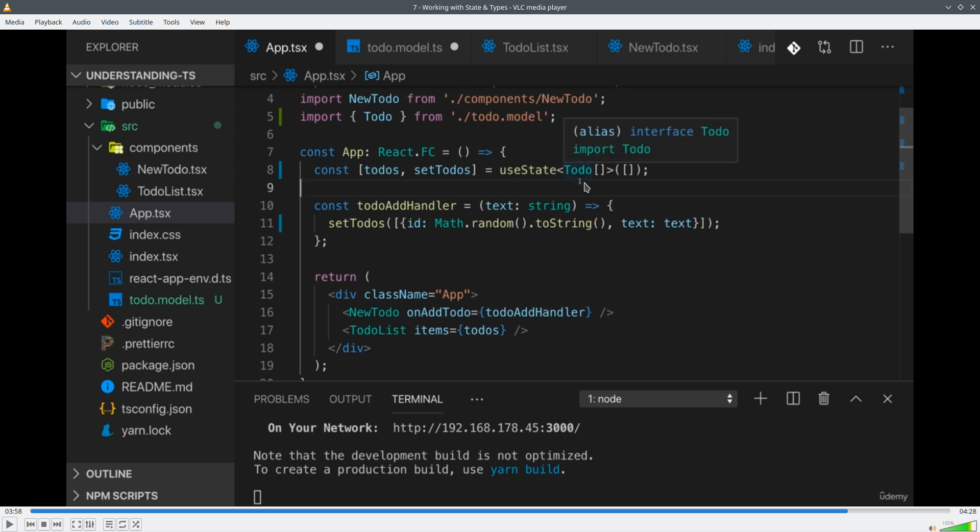Skip to next media in playlist
Screen dimensions: 980x532
(x=58, y=524)
